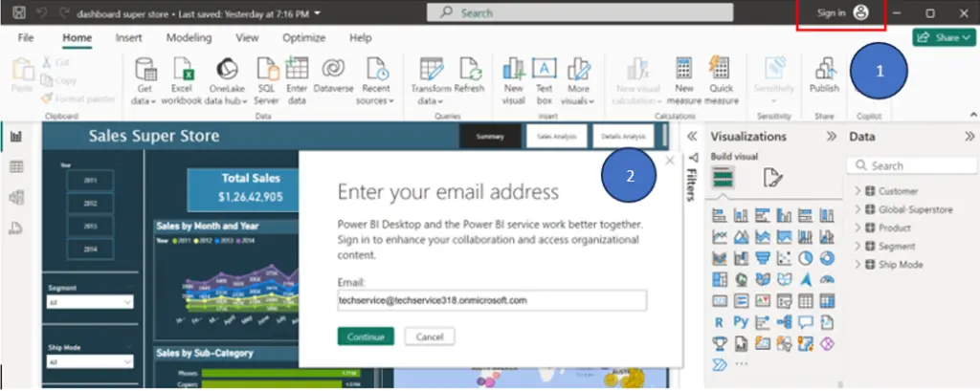Create a Quick measure
Image resolution: width=980 pixels, height=391 pixels.
pyautogui.click(x=721, y=81)
